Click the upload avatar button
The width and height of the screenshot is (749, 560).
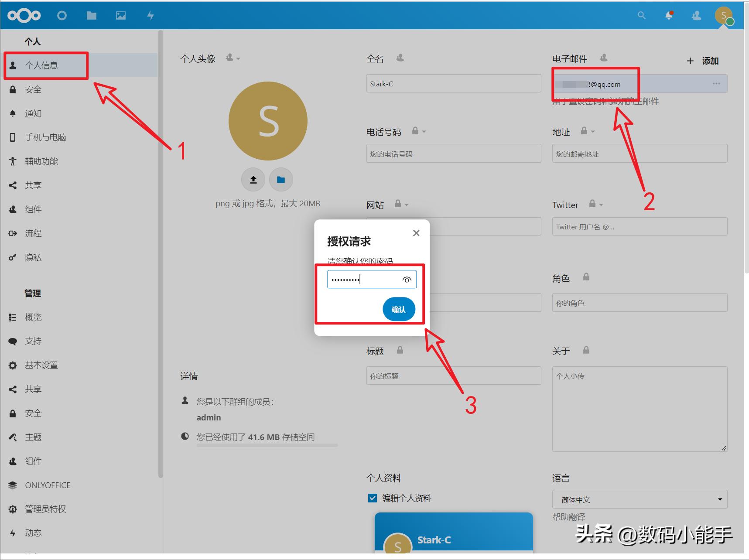pyautogui.click(x=253, y=180)
